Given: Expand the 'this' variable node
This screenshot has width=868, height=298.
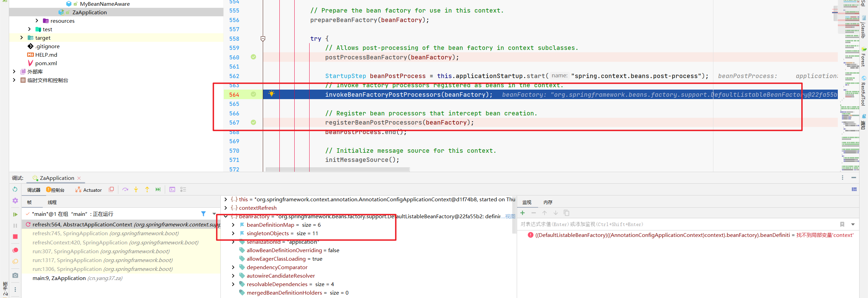Looking at the screenshot, I should click(x=225, y=199).
